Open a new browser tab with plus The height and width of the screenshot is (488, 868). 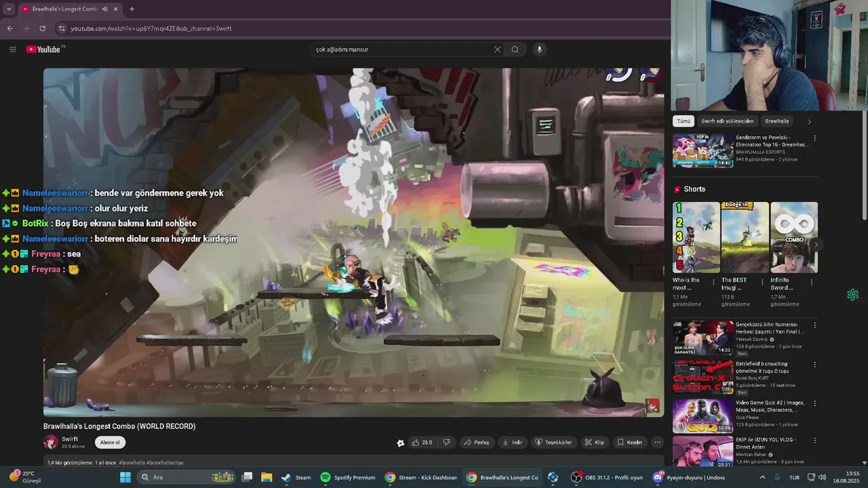click(132, 9)
